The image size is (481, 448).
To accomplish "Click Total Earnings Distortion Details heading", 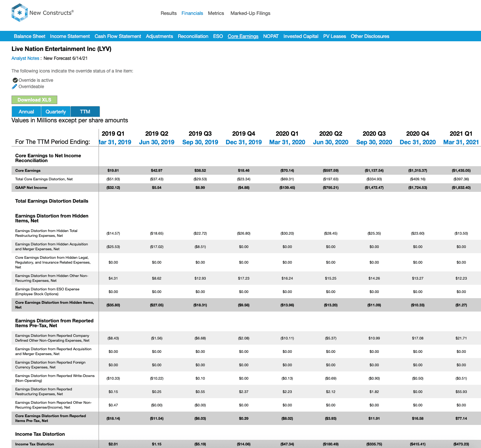I will pyautogui.click(x=52, y=201).
